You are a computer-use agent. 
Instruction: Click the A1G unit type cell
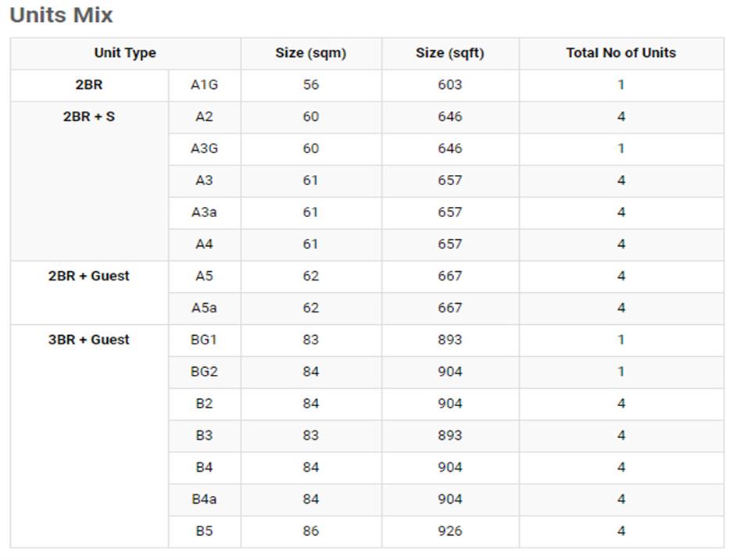click(204, 85)
